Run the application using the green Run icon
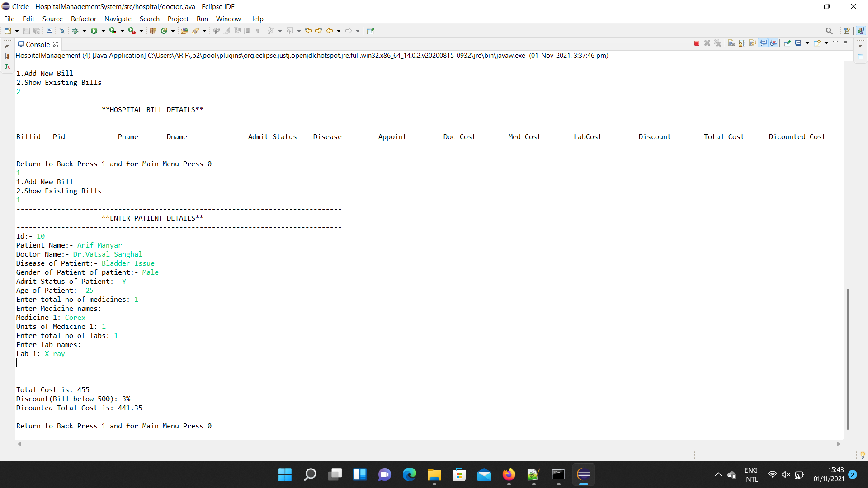Image resolution: width=868 pixels, height=488 pixels. [x=93, y=30]
